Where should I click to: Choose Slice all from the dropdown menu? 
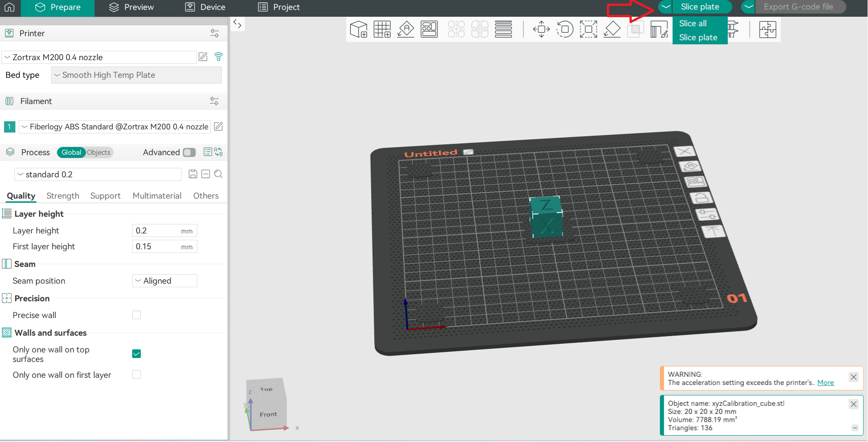(693, 24)
